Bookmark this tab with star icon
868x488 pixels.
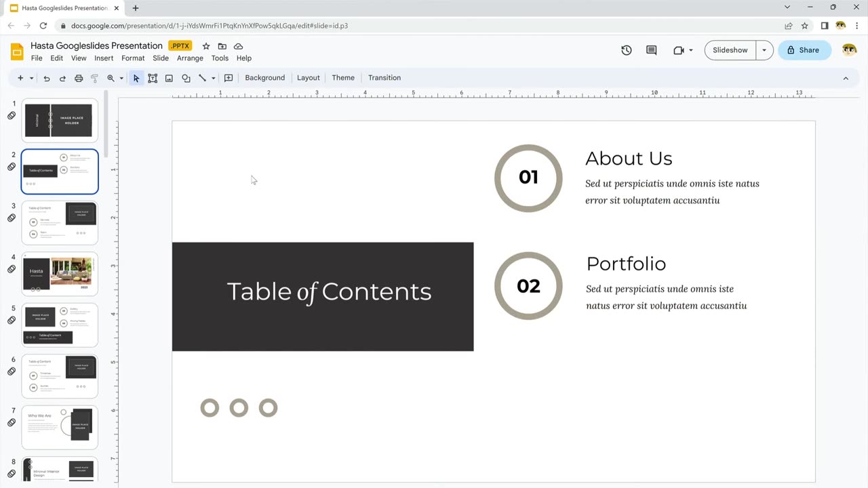(x=805, y=26)
